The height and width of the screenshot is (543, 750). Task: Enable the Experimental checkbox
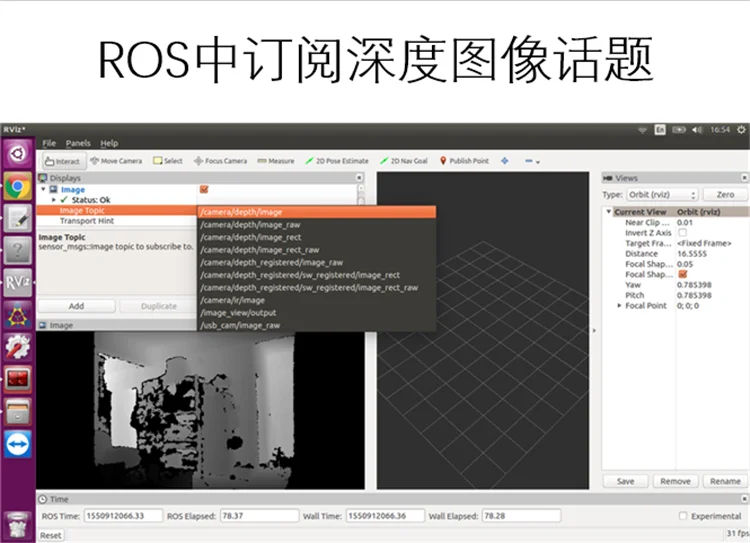coord(683,516)
